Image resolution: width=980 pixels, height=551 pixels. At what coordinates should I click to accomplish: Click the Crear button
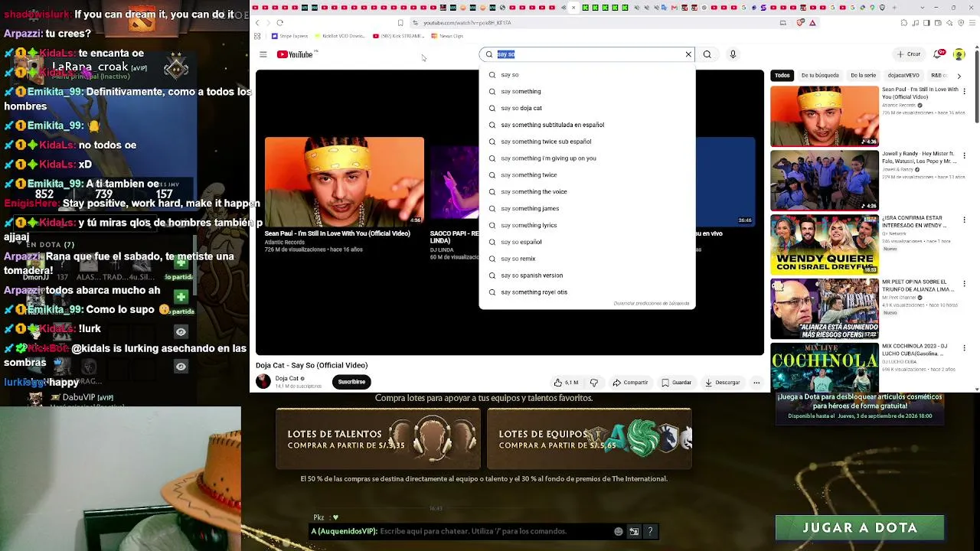(909, 54)
